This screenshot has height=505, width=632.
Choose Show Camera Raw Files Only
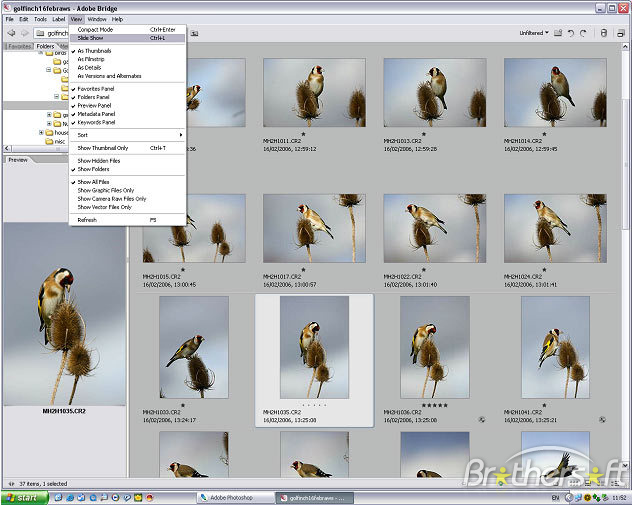(x=127, y=199)
